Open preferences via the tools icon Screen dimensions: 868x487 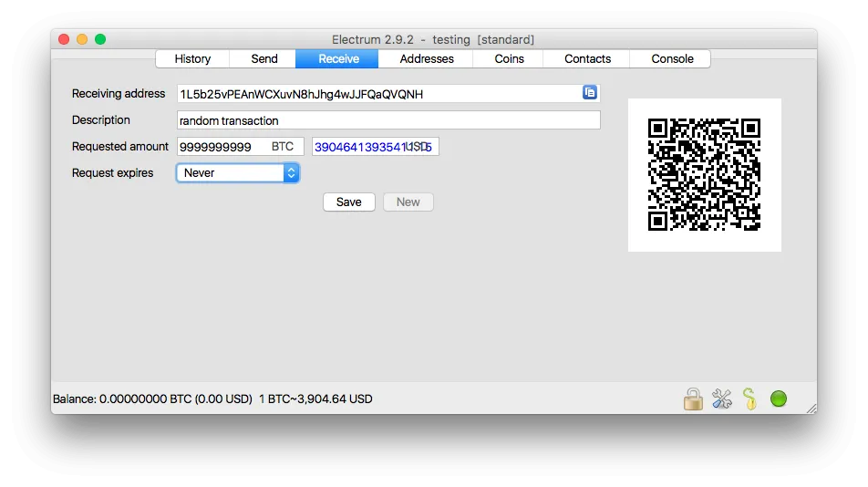click(722, 399)
